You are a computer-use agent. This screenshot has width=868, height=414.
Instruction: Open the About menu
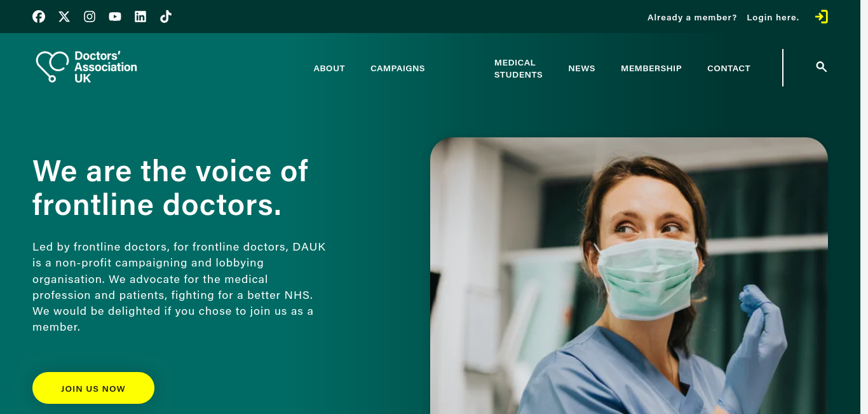point(329,68)
